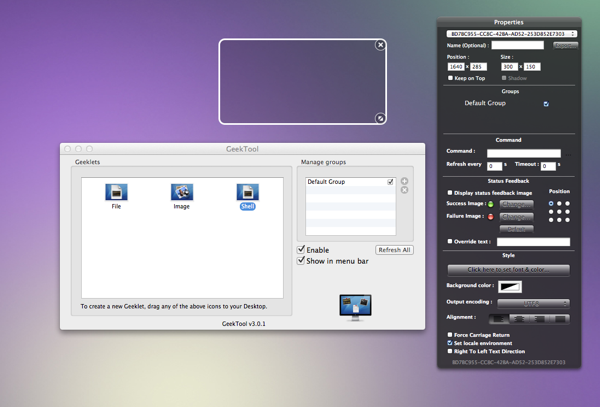Select top-right status position radio
The height and width of the screenshot is (407, 600).
(x=567, y=204)
